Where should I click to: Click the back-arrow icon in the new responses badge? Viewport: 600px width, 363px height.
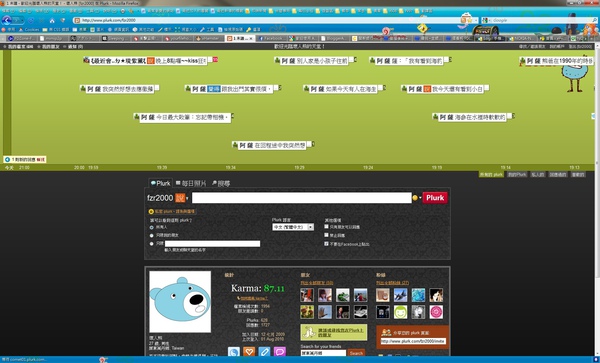7,160
